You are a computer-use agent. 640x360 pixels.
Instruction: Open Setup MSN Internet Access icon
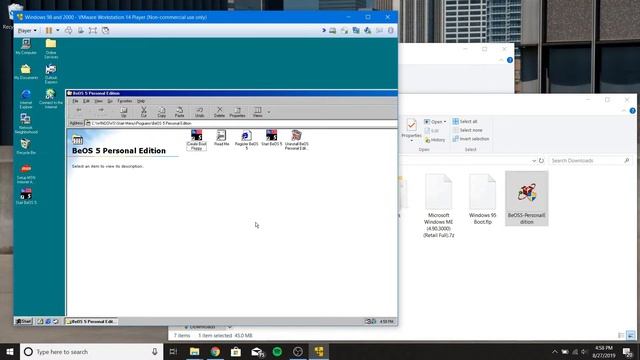pyautogui.click(x=26, y=174)
